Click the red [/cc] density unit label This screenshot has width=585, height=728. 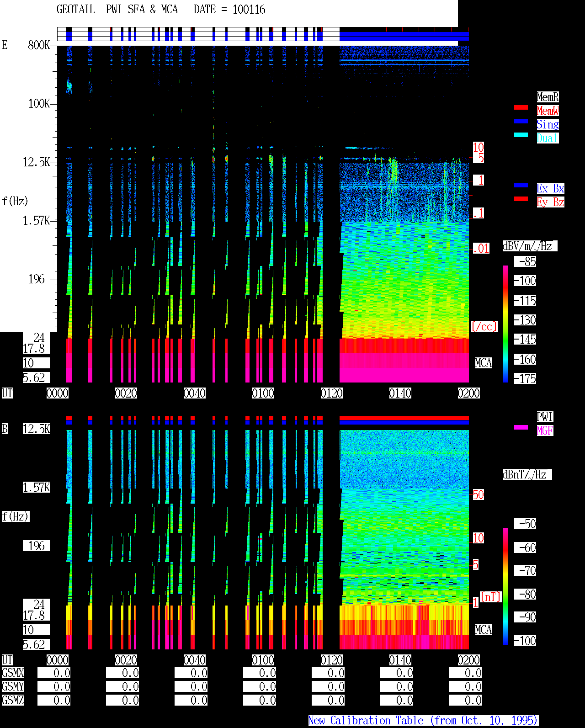(x=484, y=326)
